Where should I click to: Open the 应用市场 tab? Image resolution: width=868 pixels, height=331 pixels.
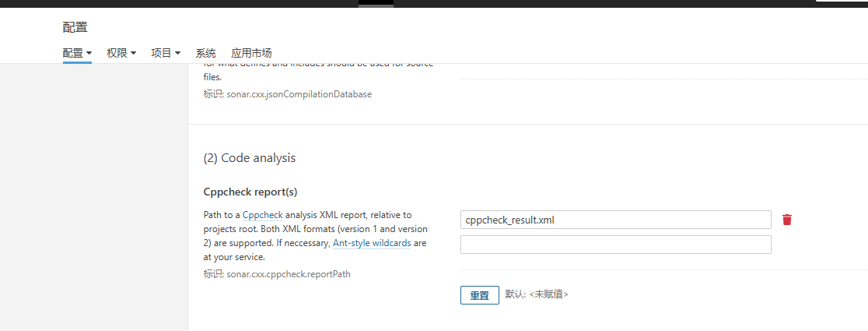[251, 53]
